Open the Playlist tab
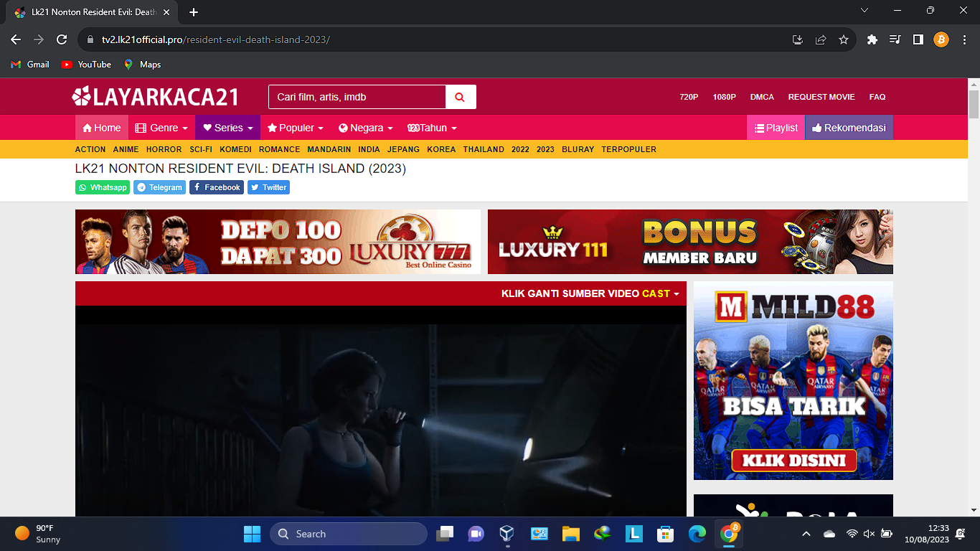 click(776, 128)
